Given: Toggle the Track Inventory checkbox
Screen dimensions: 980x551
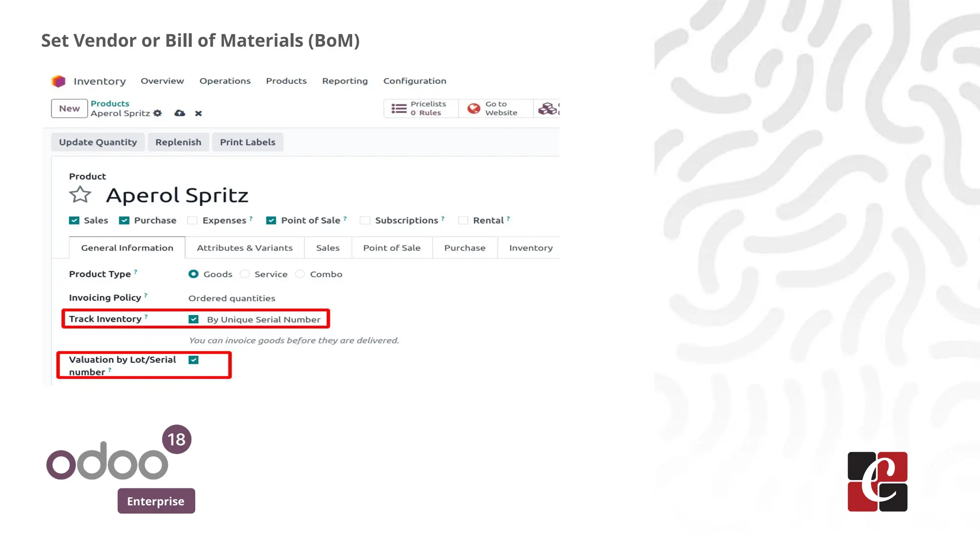Looking at the screenshot, I should [194, 319].
